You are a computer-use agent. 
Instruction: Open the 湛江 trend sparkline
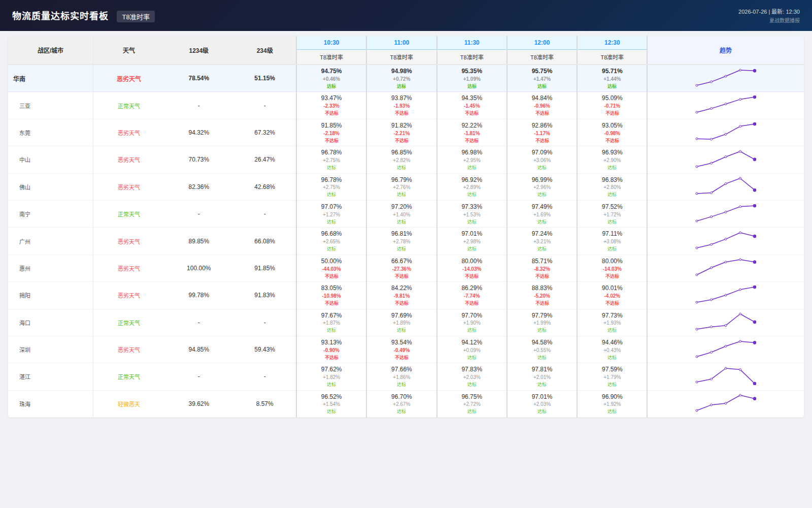click(726, 375)
